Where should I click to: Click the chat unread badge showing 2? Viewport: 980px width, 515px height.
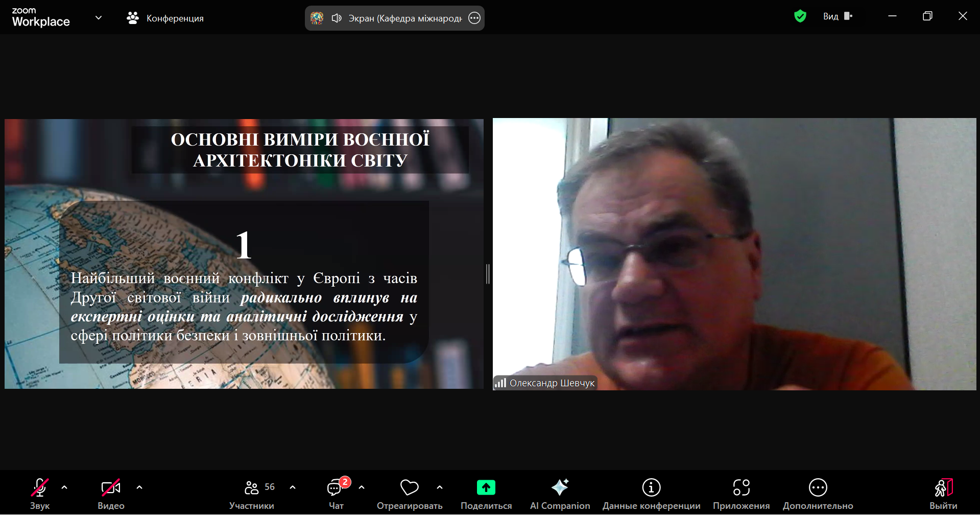point(345,482)
